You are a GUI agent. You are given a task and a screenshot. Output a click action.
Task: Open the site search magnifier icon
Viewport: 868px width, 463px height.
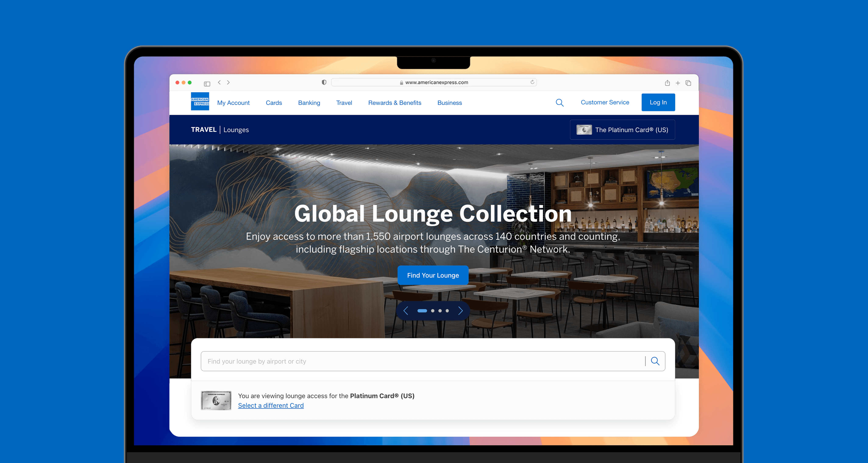559,102
